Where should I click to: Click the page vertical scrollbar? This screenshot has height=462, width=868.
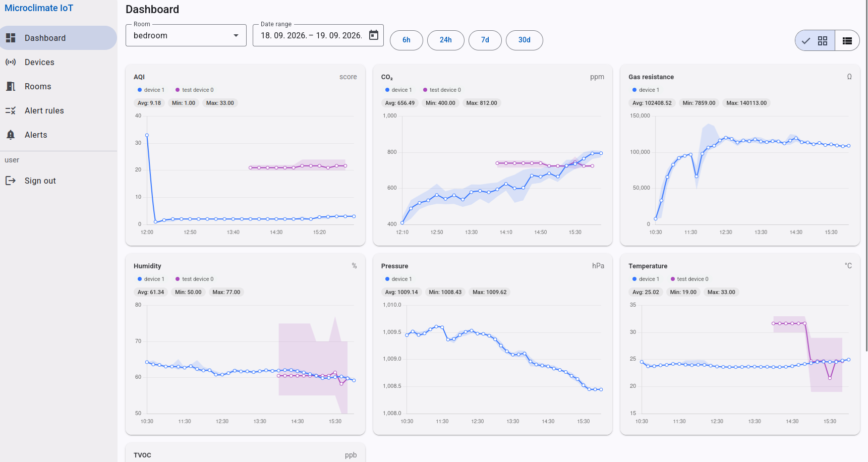[866, 177]
